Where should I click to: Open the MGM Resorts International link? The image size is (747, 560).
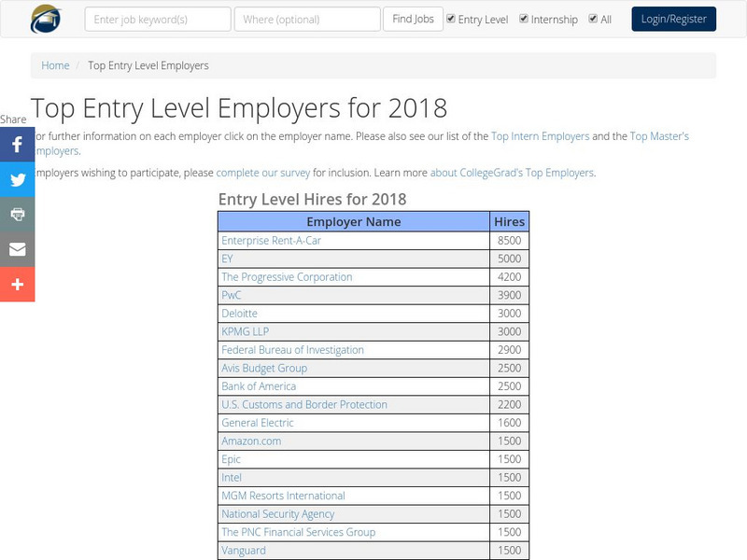tap(283, 496)
